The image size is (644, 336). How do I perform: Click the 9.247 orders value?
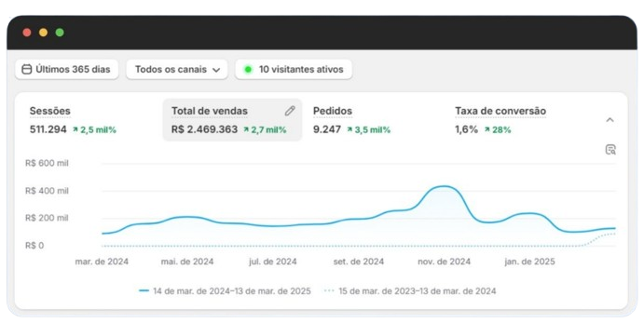point(327,129)
